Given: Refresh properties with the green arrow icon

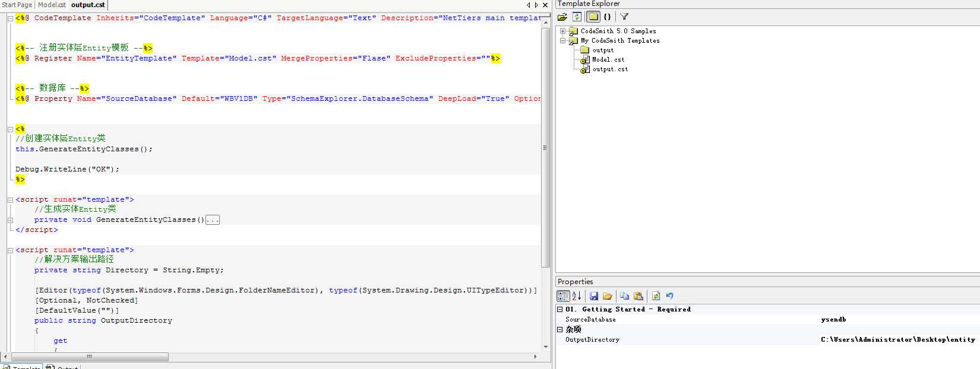Looking at the screenshot, I should point(656,295).
